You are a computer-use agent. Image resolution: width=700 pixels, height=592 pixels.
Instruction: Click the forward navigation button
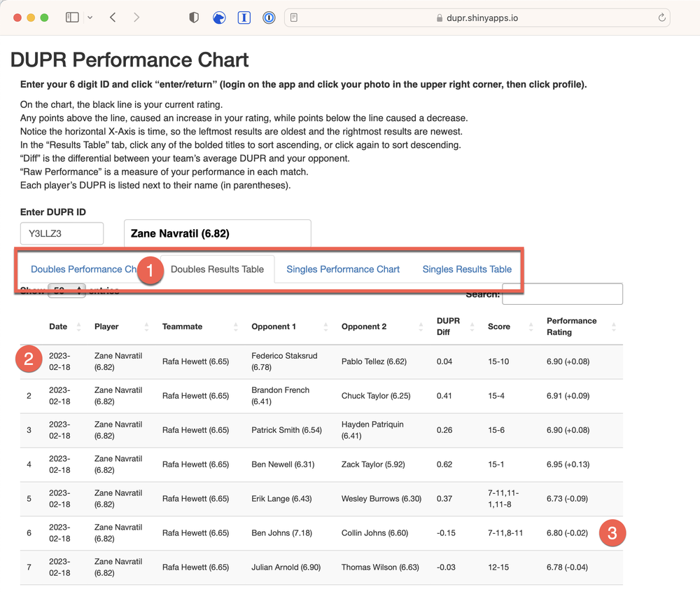(x=137, y=17)
